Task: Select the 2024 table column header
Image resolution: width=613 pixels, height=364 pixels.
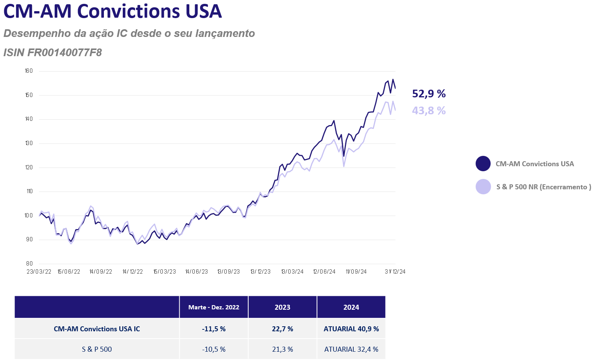Action: pyautogui.click(x=351, y=307)
